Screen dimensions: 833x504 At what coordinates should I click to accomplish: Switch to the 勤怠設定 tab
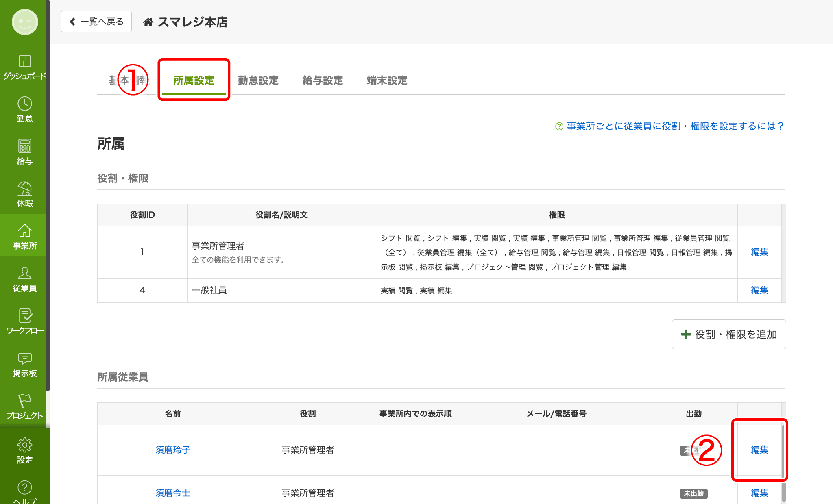(x=258, y=80)
